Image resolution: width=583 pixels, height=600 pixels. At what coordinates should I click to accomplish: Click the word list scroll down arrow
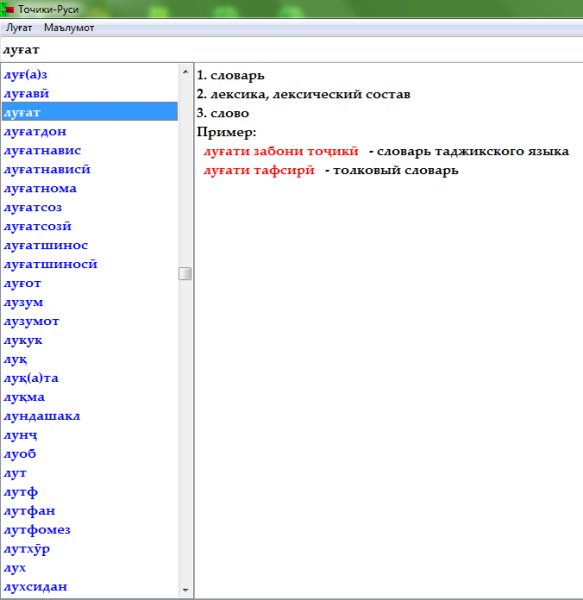186,590
